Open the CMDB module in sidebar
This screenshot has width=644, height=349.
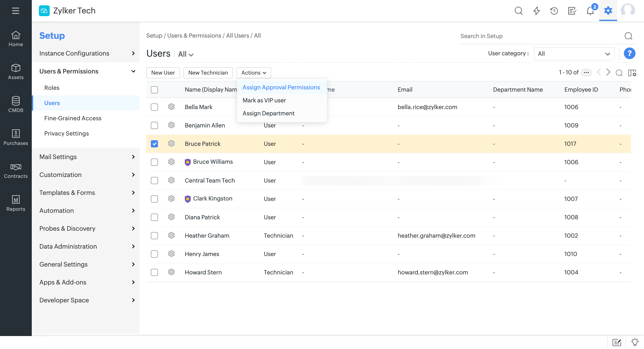(x=16, y=104)
